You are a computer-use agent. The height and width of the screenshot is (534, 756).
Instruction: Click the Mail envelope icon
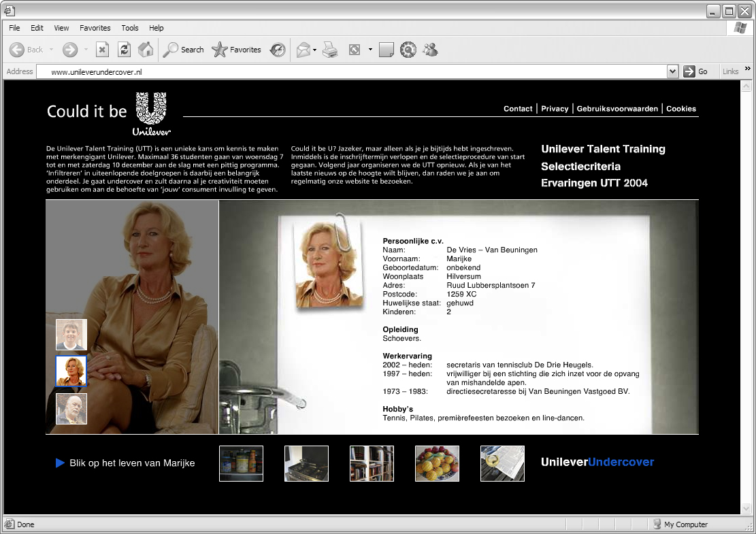303,50
